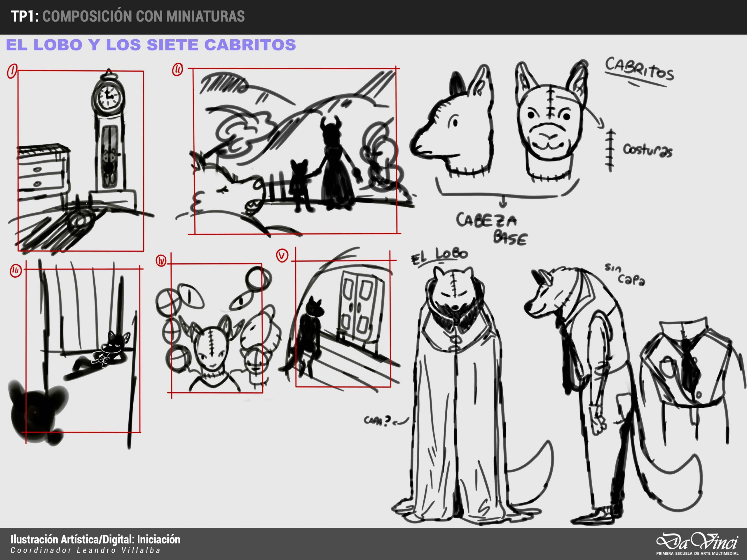
Task: Click the red circled number III marker
Action: point(15,271)
